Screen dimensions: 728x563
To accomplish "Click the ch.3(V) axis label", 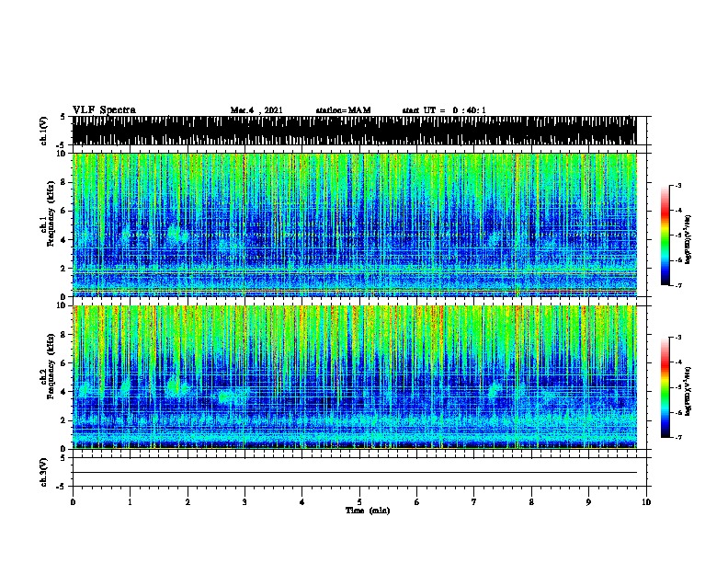I will click(x=43, y=472).
